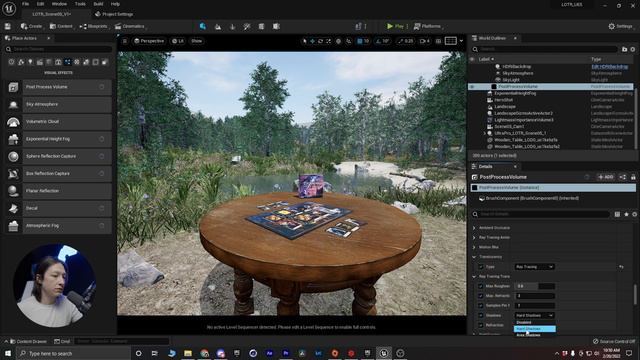The height and width of the screenshot is (360, 640).
Task: Toggle rotation snapping 10 degrees
Action: pos(382,41)
